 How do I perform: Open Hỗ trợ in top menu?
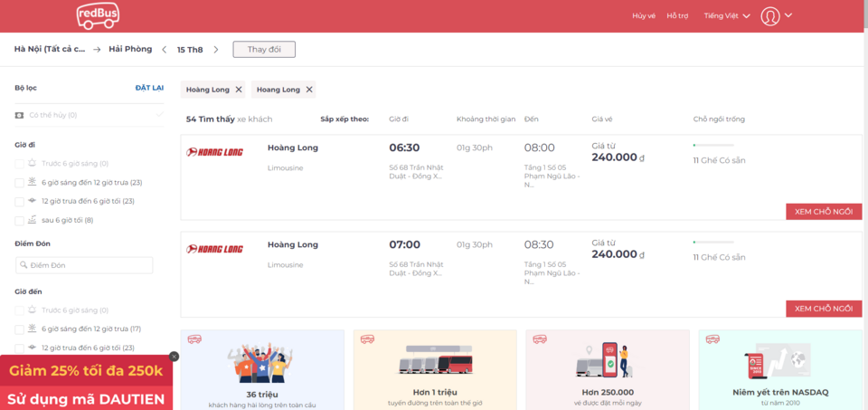(x=677, y=16)
